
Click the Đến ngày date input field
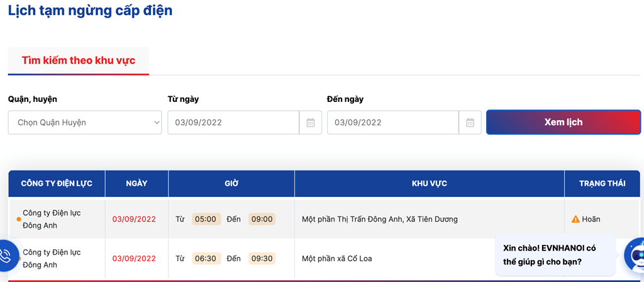point(392,123)
